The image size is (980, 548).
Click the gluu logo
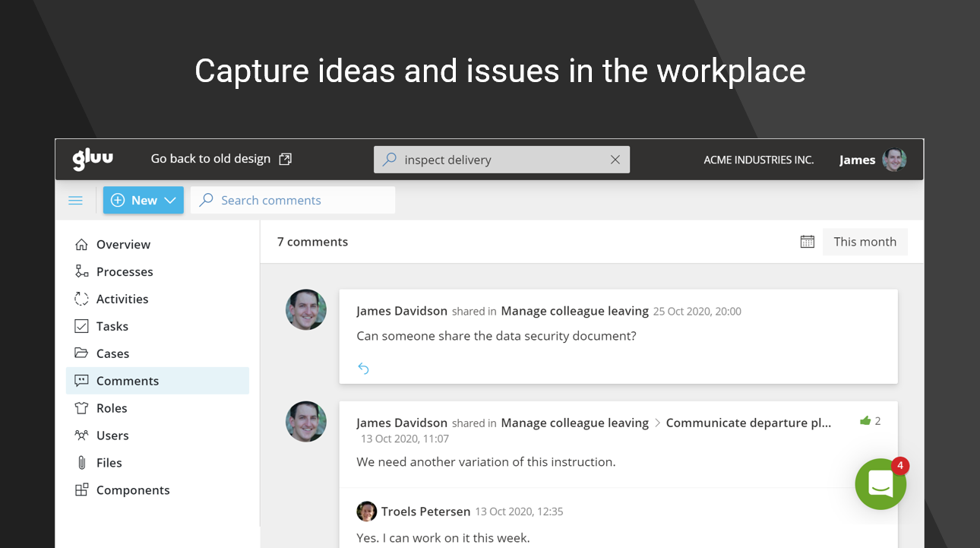[93, 159]
